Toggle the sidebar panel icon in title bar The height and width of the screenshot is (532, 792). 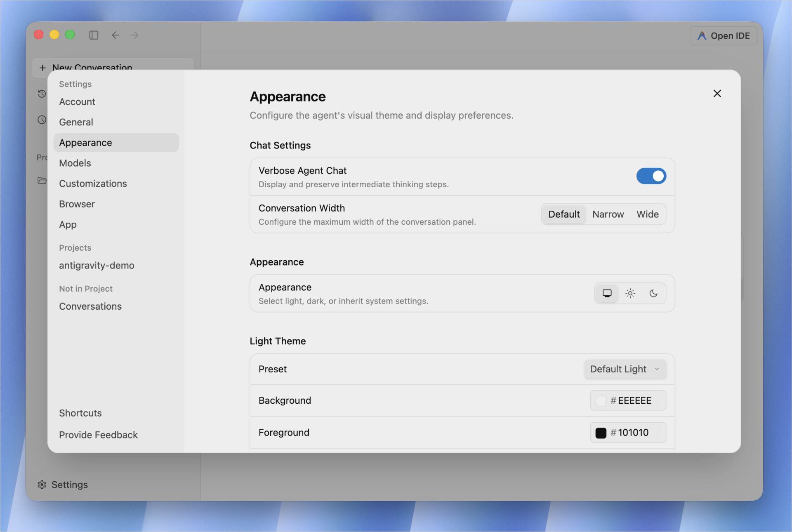point(94,35)
